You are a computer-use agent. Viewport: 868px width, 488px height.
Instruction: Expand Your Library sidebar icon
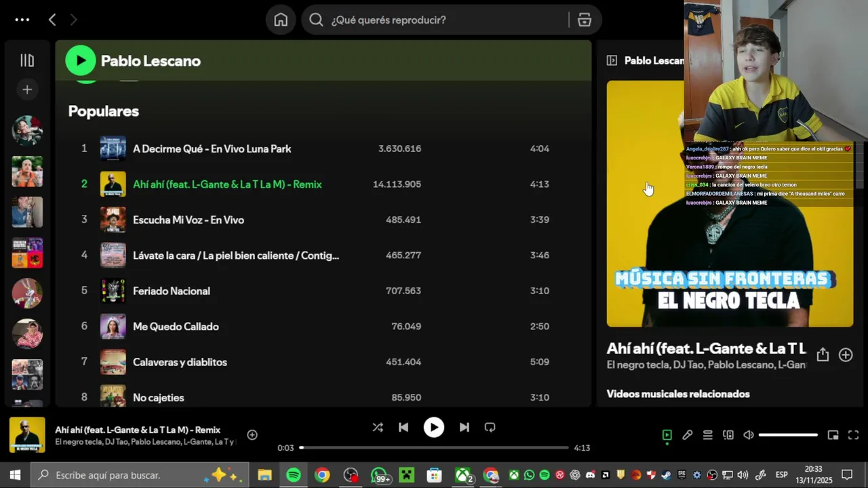click(x=27, y=60)
